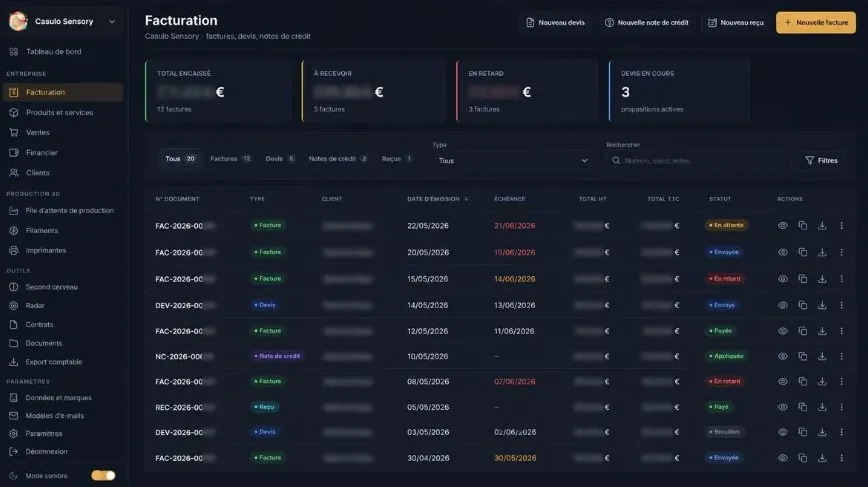This screenshot has height=487, width=868.
Task: View the NC-2026 credit note via eye icon
Action: coord(783,356)
